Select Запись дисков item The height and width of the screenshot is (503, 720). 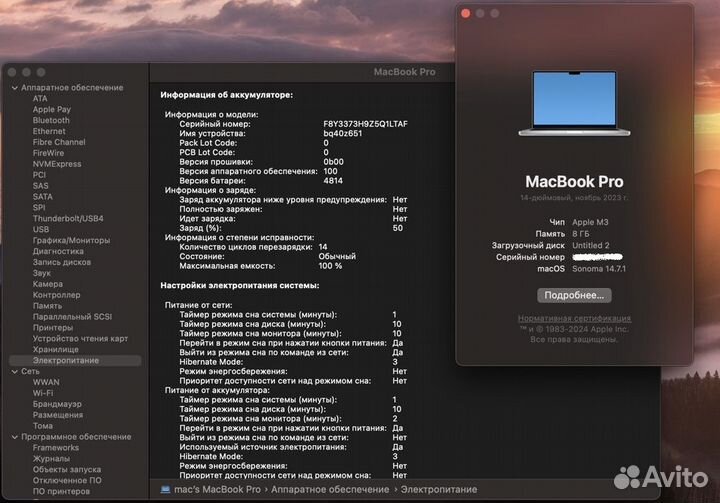pos(62,262)
